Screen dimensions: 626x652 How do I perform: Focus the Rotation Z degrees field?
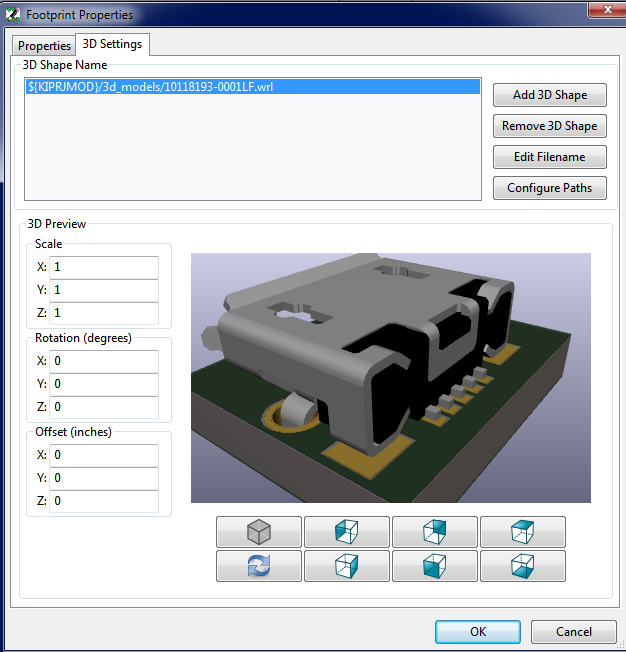104,406
